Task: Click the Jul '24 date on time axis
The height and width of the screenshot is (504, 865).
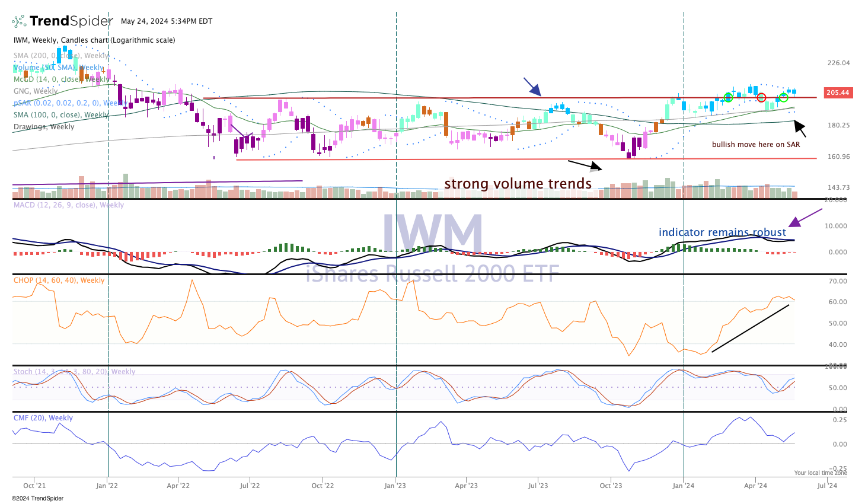Action: 827,486
